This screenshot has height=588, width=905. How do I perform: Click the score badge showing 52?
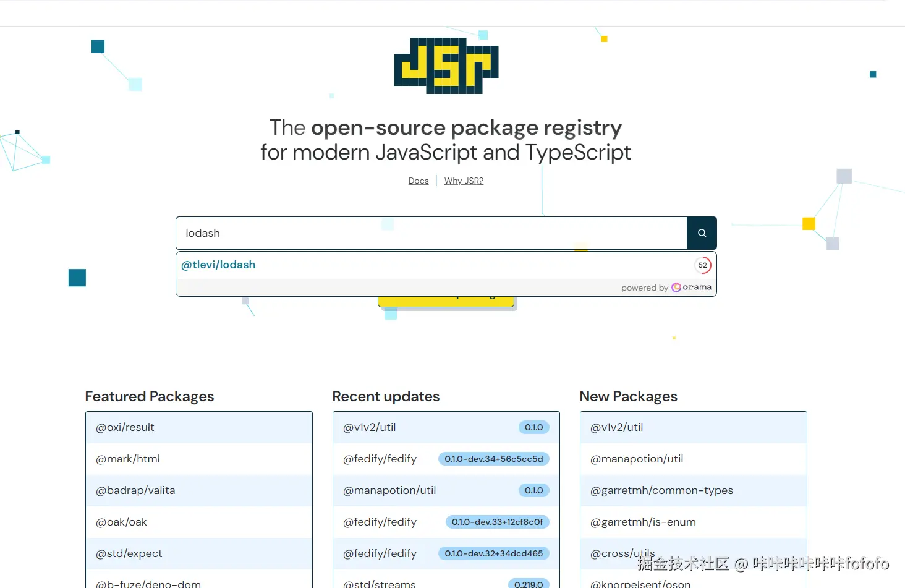point(703,265)
